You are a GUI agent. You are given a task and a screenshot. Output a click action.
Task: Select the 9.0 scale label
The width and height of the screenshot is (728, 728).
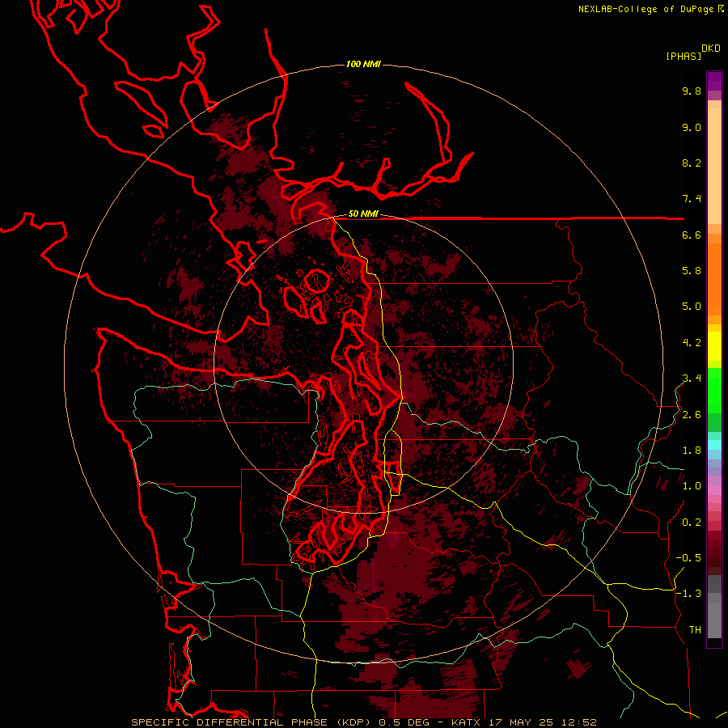692,127
